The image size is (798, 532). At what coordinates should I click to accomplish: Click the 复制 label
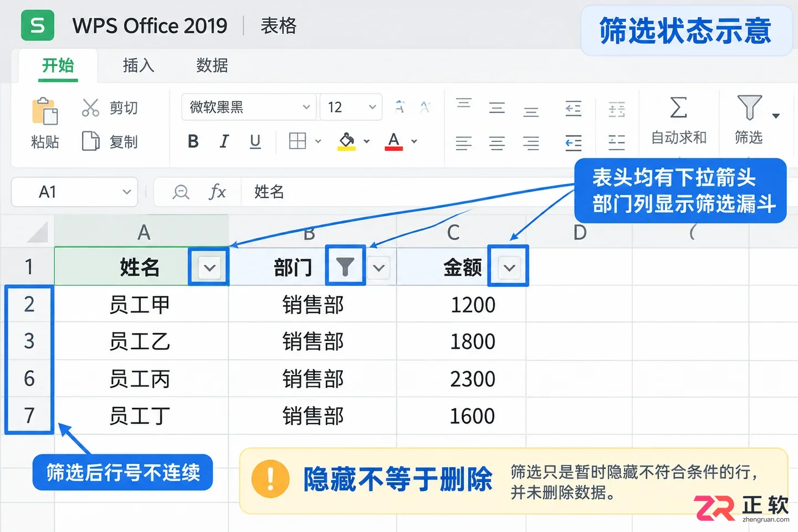tap(123, 142)
